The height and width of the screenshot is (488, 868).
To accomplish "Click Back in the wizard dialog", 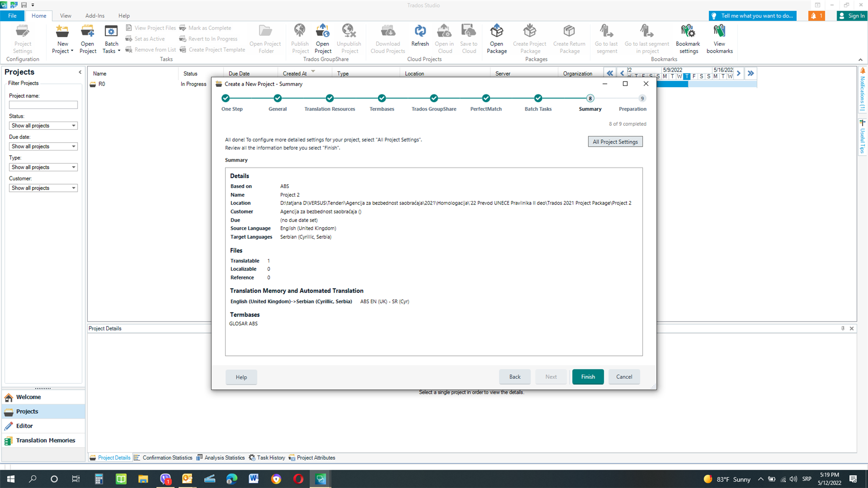I will (x=515, y=377).
